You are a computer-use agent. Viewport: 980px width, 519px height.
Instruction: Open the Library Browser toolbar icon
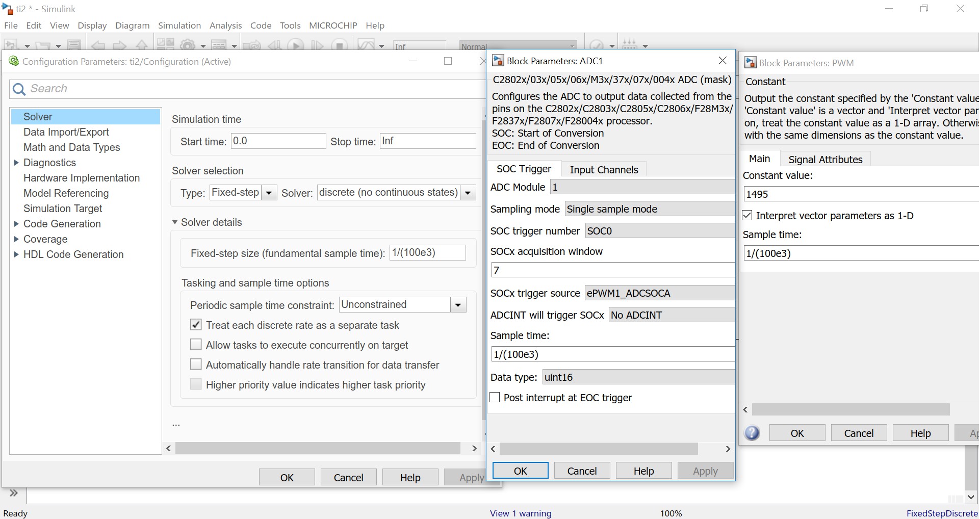pos(165,45)
